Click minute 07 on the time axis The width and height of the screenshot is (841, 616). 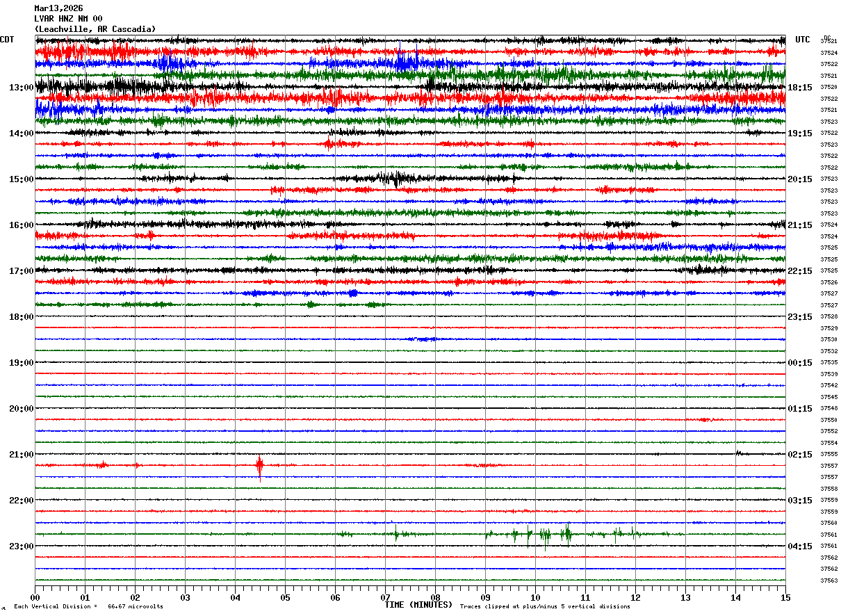point(385,598)
